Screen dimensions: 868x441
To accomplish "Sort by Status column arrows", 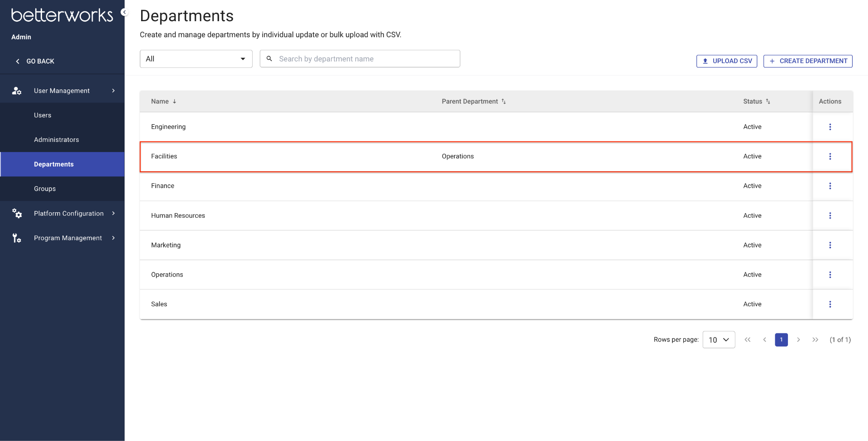I will coord(768,101).
